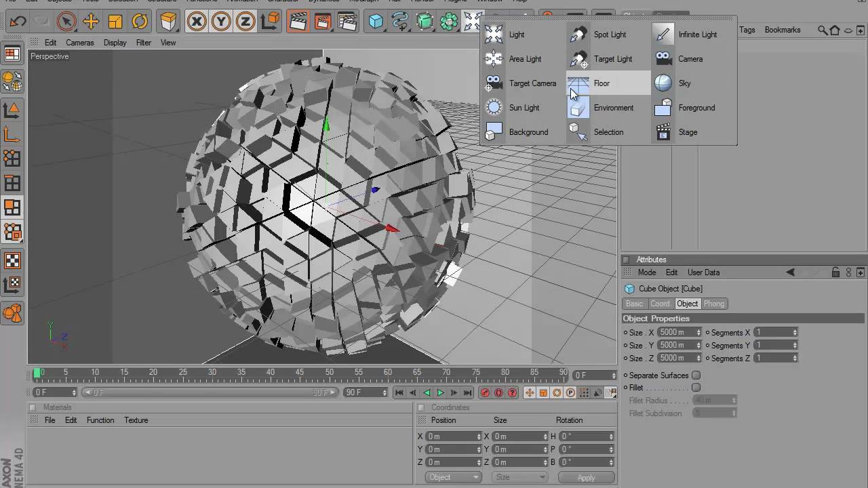Click the Undo arrow in the toolbar
The width and height of the screenshot is (868, 488).
pos(18,22)
